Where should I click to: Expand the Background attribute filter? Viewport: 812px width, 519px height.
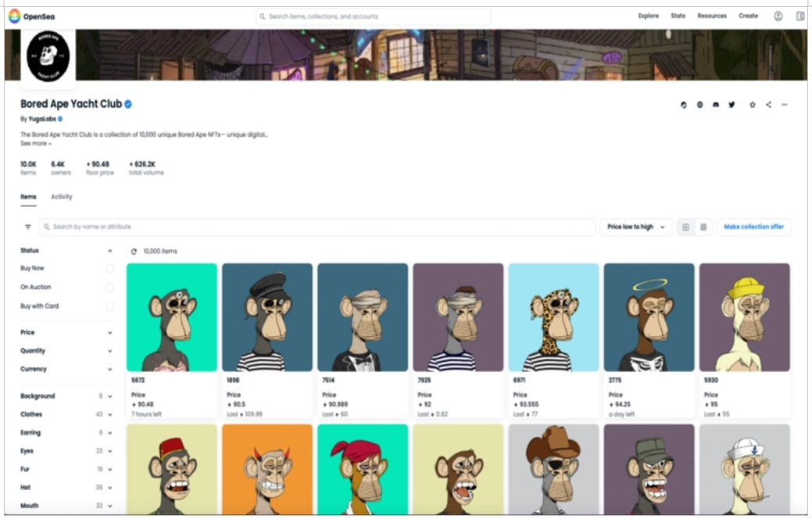[x=66, y=396]
